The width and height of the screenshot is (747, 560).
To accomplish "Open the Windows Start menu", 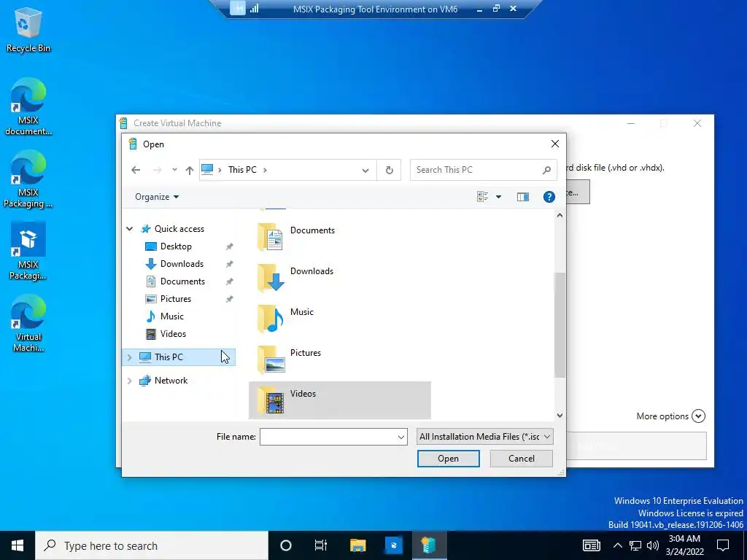I will pos(18,545).
